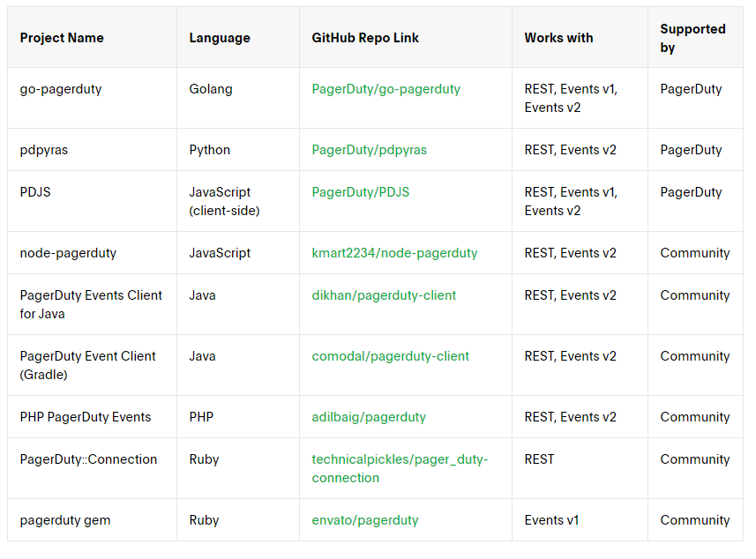Click Java in the PagerDuty Events Client row
Viewport: 756px width, 559px height.
[x=202, y=295]
